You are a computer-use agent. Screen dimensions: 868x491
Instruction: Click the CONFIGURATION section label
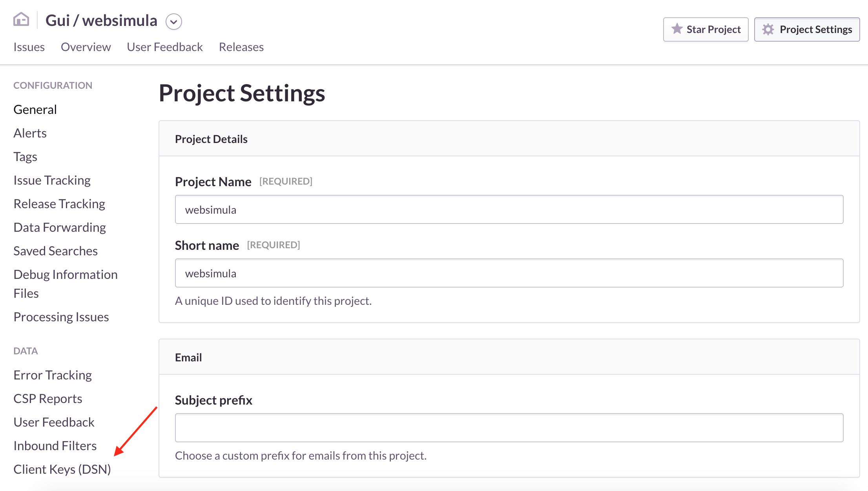click(x=53, y=86)
